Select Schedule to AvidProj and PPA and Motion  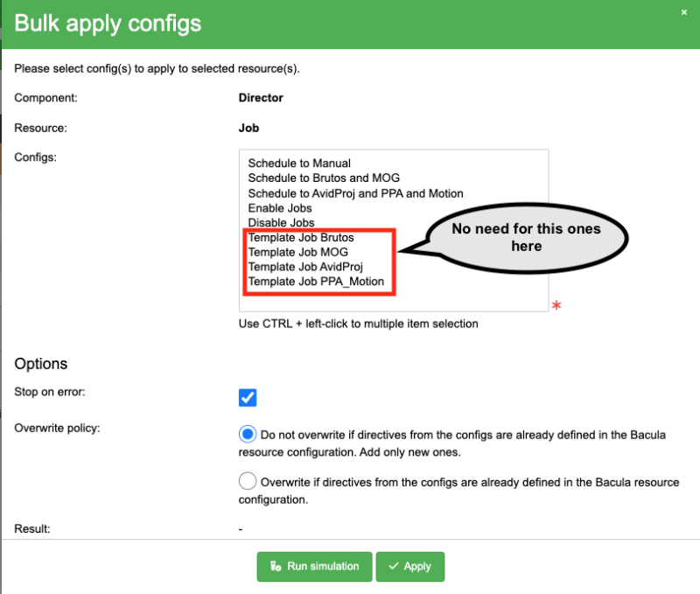coord(355,193)
